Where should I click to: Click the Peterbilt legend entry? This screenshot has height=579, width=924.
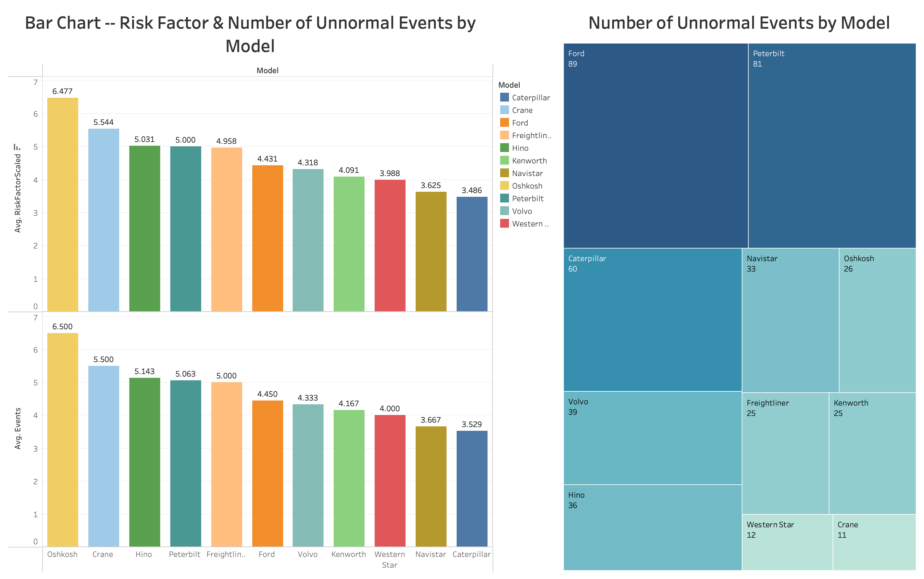(x=527, y=198)
